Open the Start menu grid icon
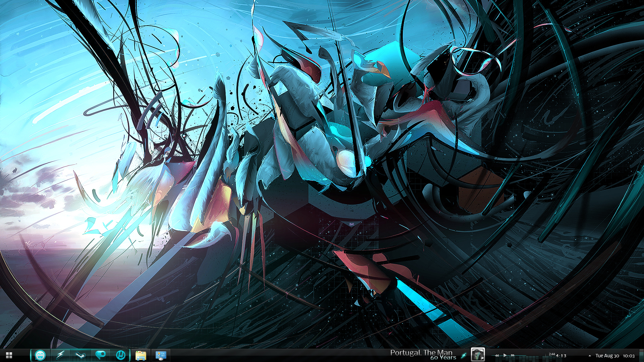Viewport: 644px width, 362px height. point(9,355)
